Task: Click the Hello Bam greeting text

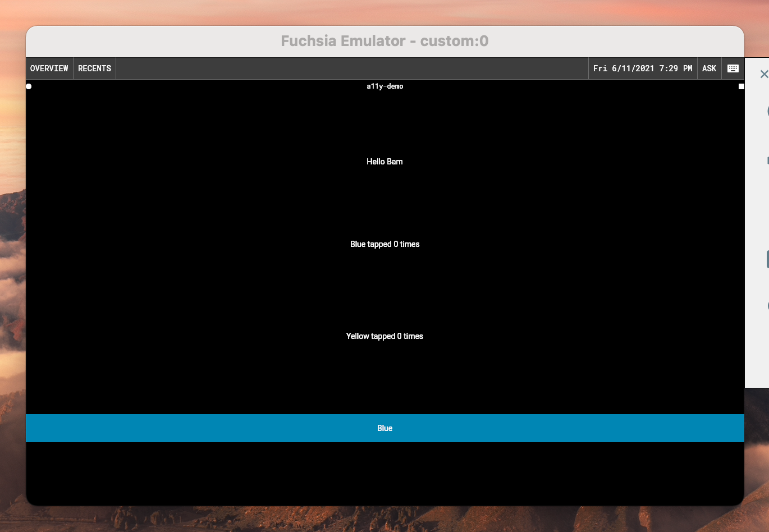Action: pos(384,162)
